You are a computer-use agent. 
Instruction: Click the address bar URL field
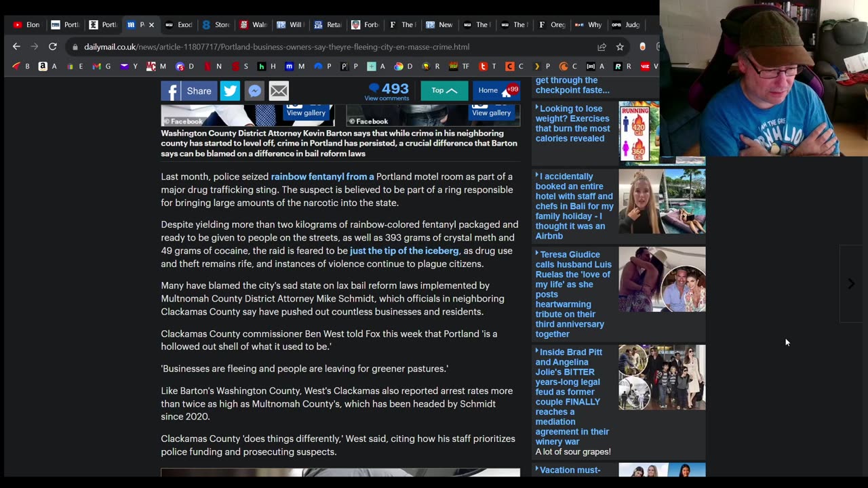click(x=331, y=47)
